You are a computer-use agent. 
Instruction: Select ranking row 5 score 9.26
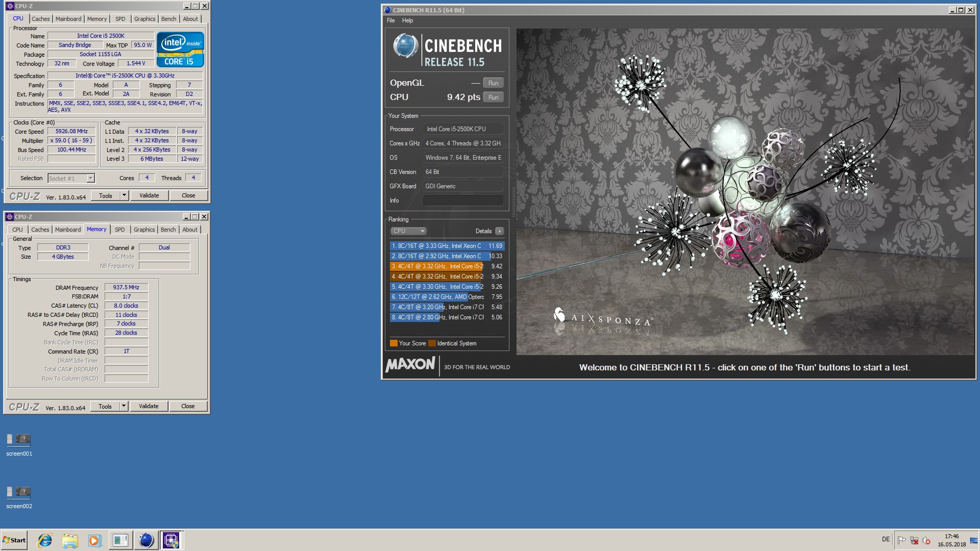click(447, 287)
